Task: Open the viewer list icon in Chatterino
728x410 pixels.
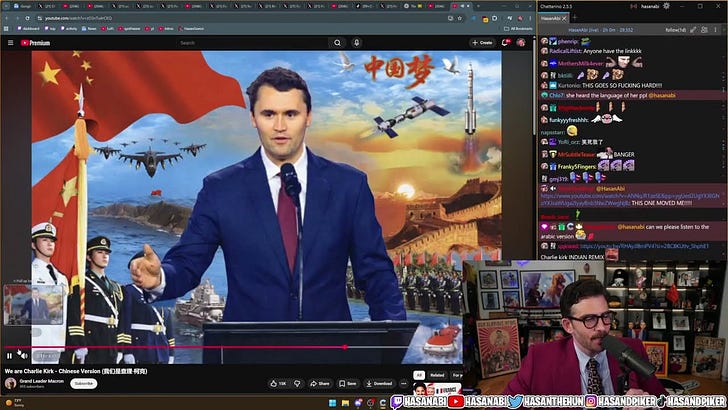Action: pyautogui.click(x=704, y=30)
